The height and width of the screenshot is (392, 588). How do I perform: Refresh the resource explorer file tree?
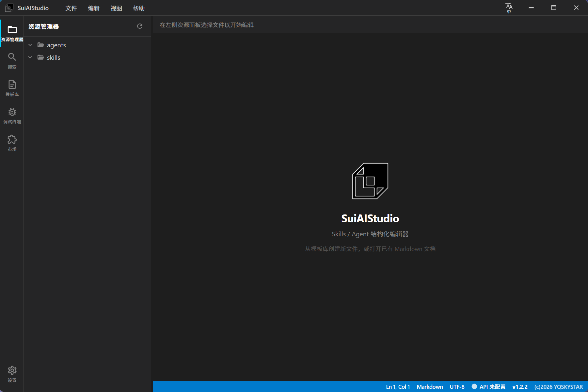tap(140, 26)
